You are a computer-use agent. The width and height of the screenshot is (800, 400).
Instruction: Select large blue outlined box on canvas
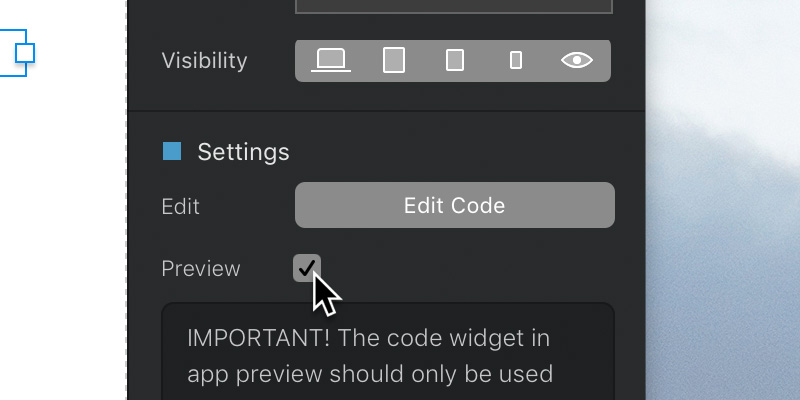13,53
